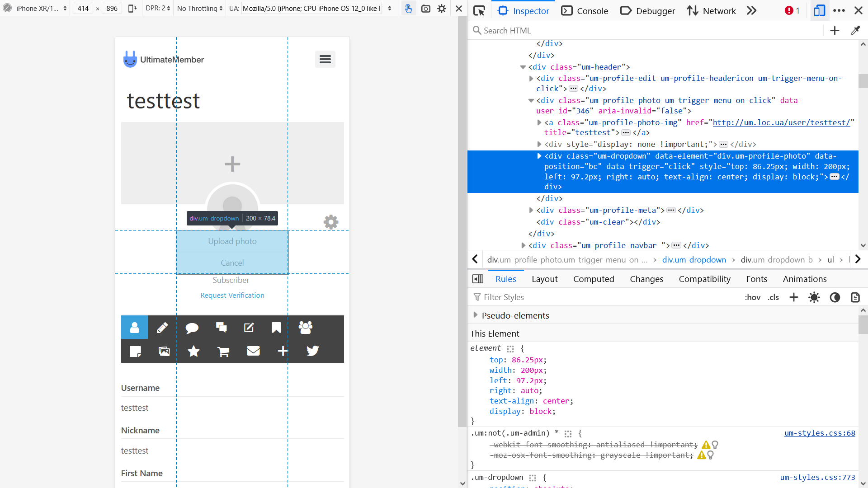Open the hamburger menu on the UltimateMember page
868x488 pixels.
tap(325, 59)
